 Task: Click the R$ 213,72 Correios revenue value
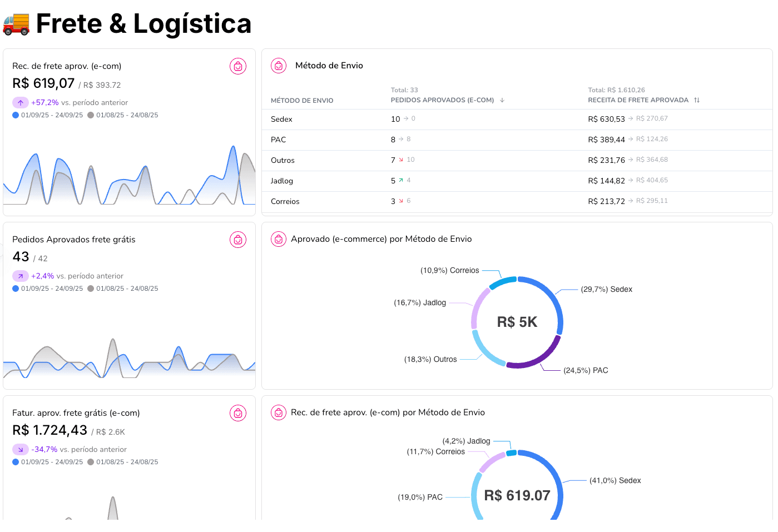pos(606,201)
